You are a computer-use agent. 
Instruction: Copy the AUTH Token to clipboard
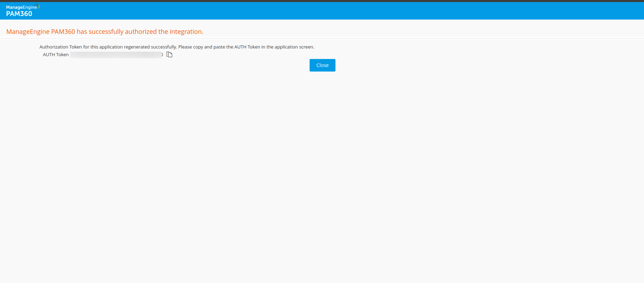[x=169, y=54]
